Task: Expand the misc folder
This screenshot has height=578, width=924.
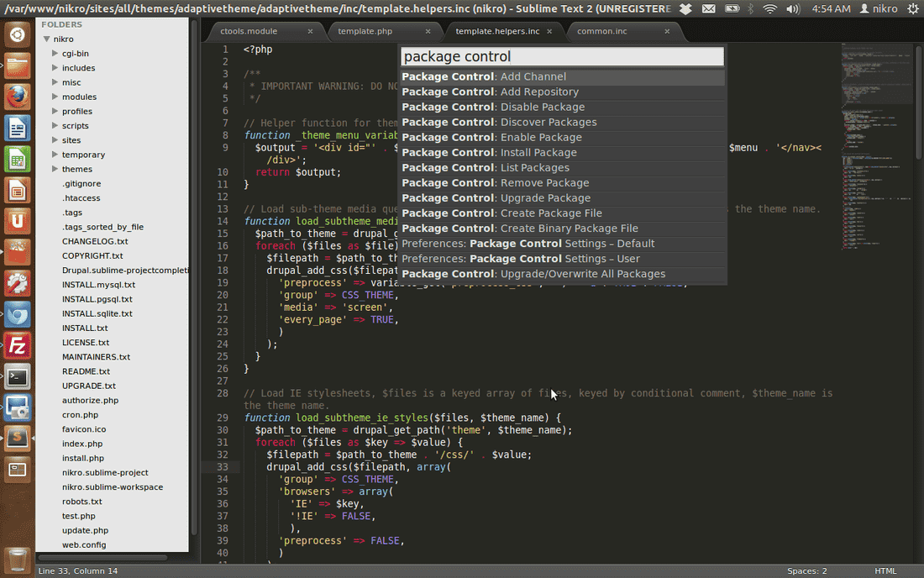Action: [55, 81]
